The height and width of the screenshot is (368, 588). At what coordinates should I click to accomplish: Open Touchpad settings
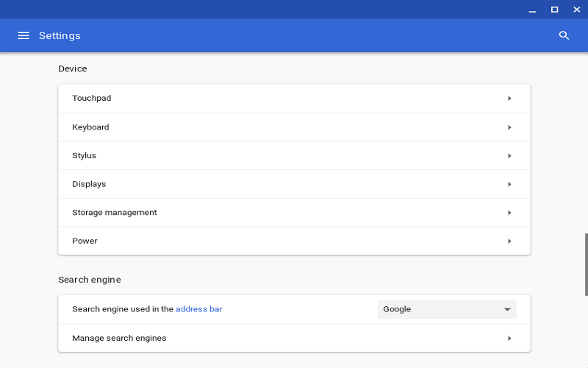(295, 99)
